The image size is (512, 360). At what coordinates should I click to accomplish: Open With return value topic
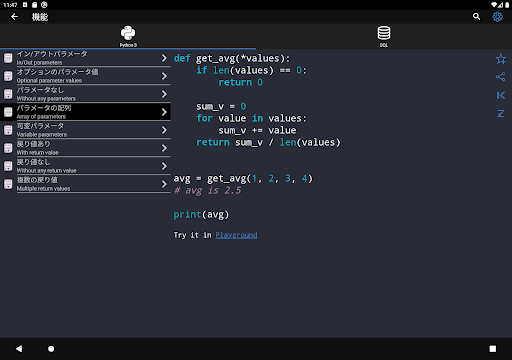pyautogui.click(x=85, y=148)
